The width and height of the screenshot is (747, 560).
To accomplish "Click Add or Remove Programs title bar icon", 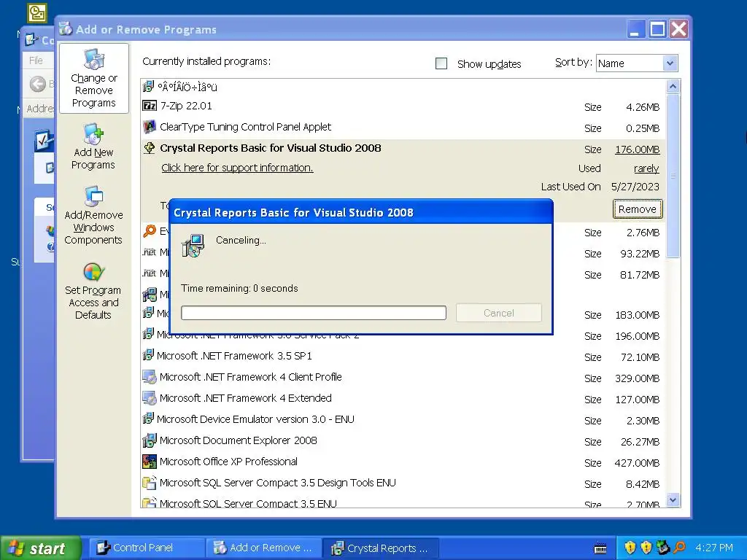I will point(65,29).
